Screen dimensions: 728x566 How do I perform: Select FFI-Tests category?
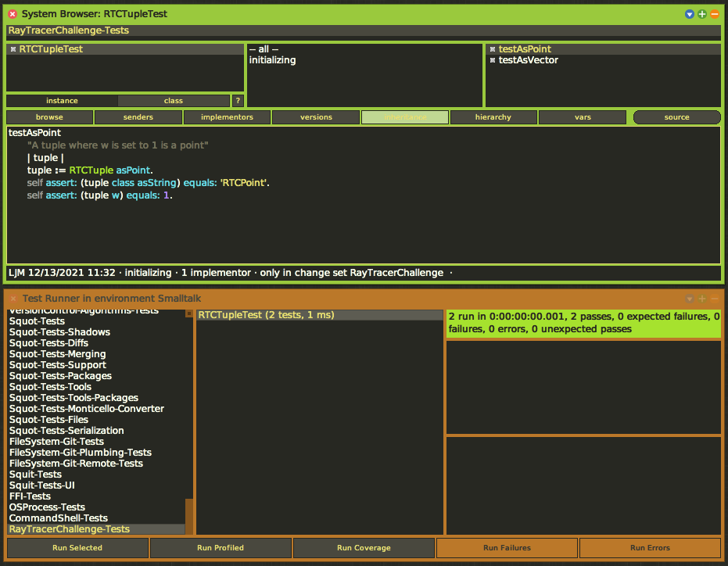tap(96, 496)
